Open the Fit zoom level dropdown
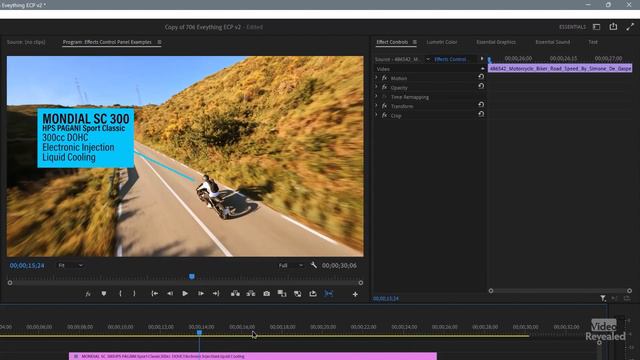This screenshot has width=640, height=360. 70,265
